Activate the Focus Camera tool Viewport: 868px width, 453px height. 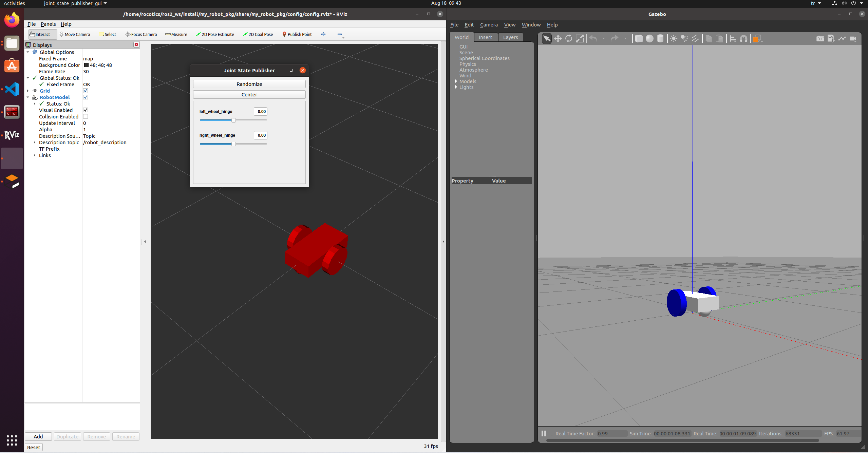(x=141, y=34)
